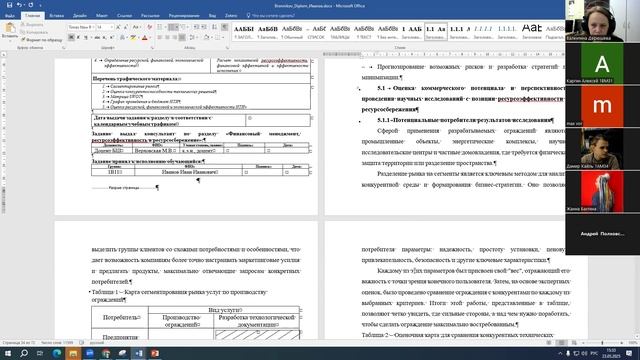Save the document from Quick Access toolbar
Viewport: 640px width, 360px height.
pyautogui.click(x=9, y=5)
